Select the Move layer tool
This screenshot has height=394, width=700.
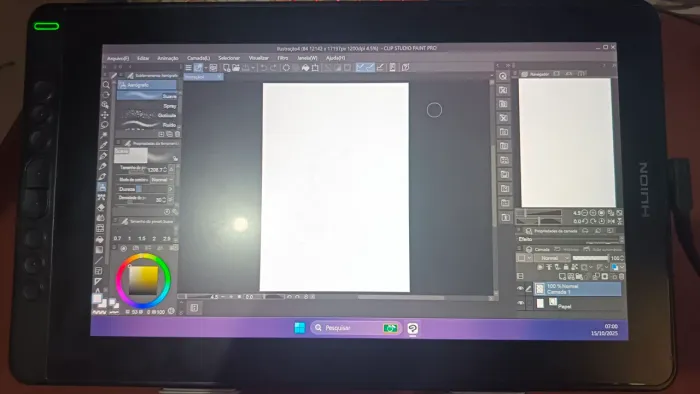105,115
